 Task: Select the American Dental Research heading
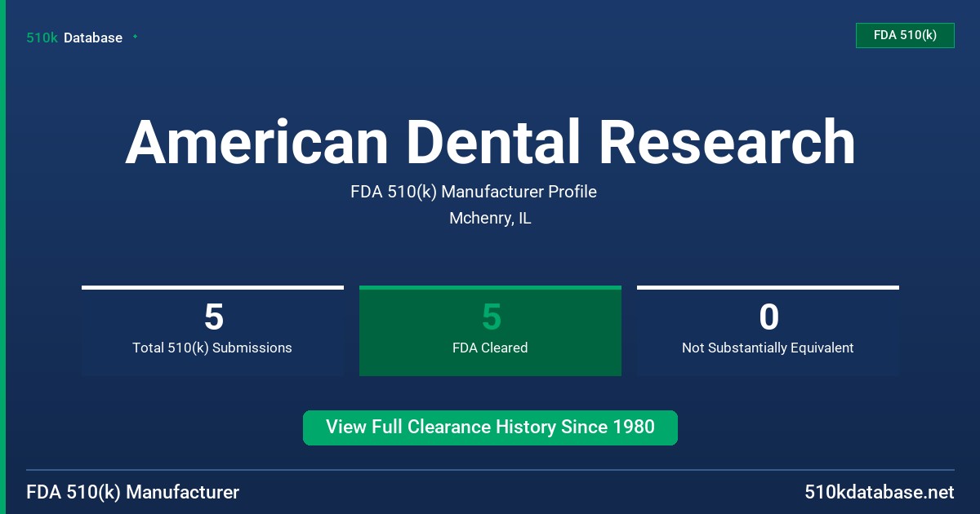pyautogui.click(x=490, y=142)
